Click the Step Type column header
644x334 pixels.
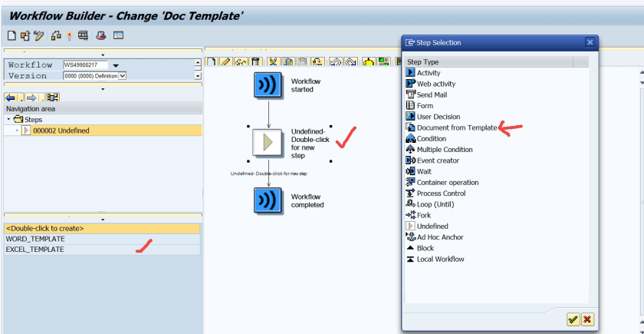[x=489, y=61]
